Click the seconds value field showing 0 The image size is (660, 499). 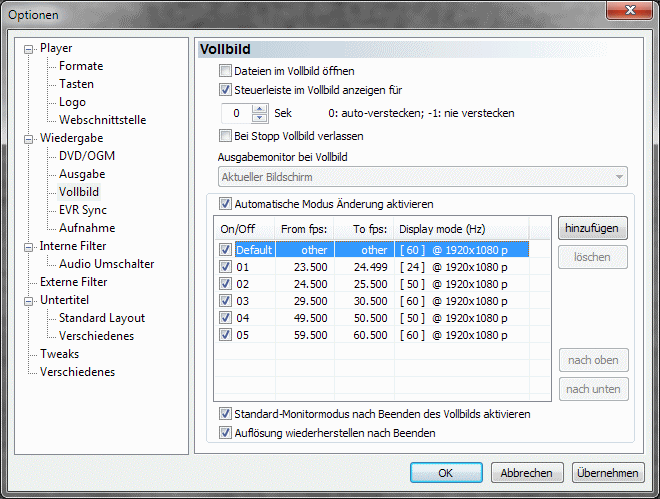click(x=237, y=113)
